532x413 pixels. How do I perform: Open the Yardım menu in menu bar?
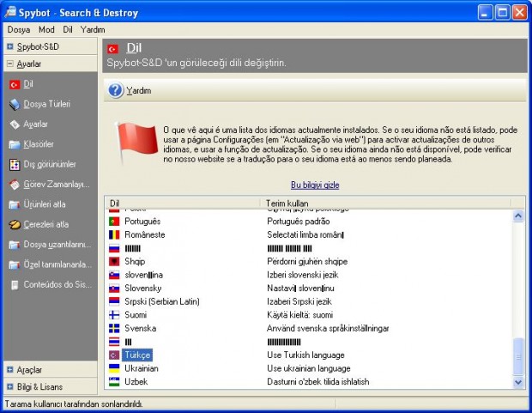click(93, 30)
